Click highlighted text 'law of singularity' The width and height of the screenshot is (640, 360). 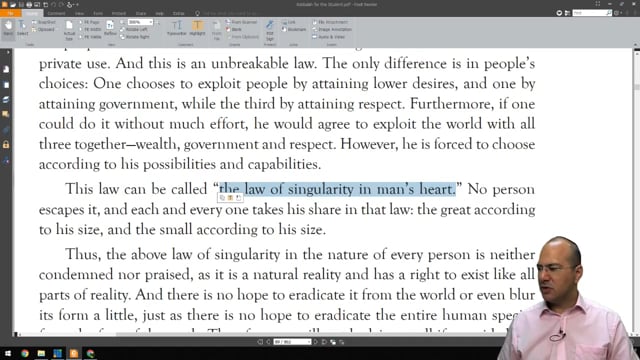[x=299, y=189]
